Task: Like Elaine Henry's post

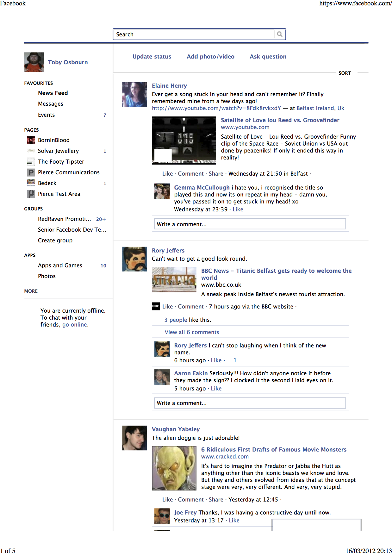Action: [168, 174]
